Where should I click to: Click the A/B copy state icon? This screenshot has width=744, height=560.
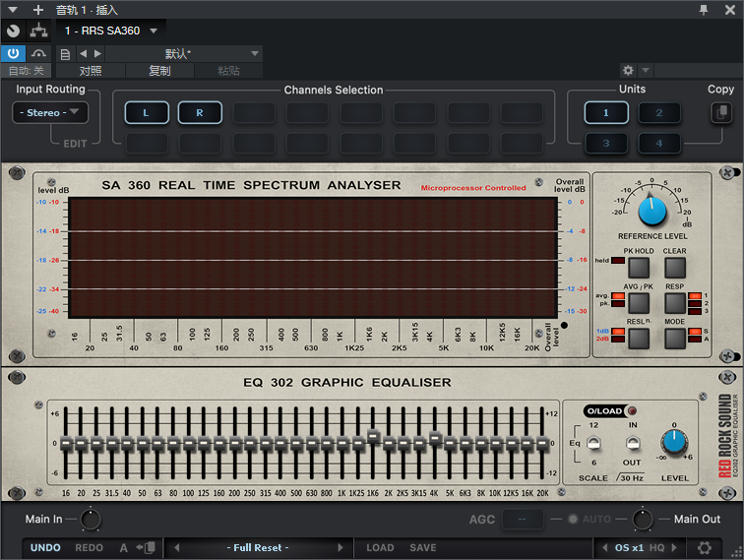147,547
